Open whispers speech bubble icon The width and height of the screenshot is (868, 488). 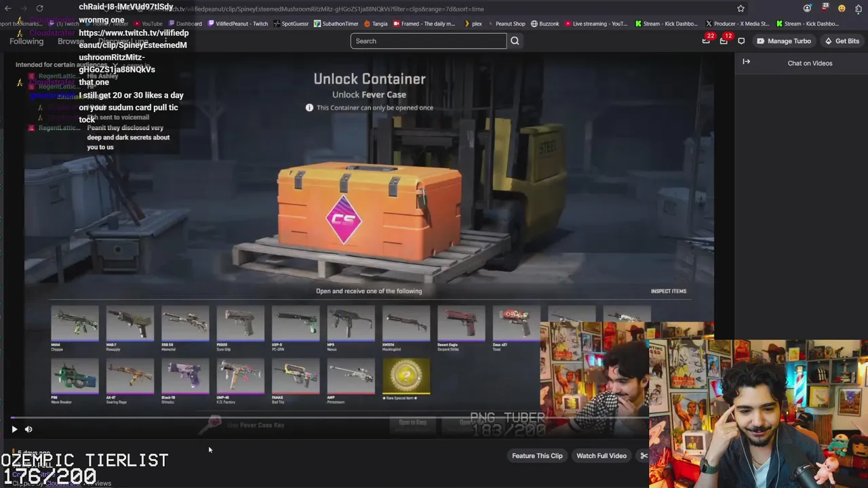[741, 41]
